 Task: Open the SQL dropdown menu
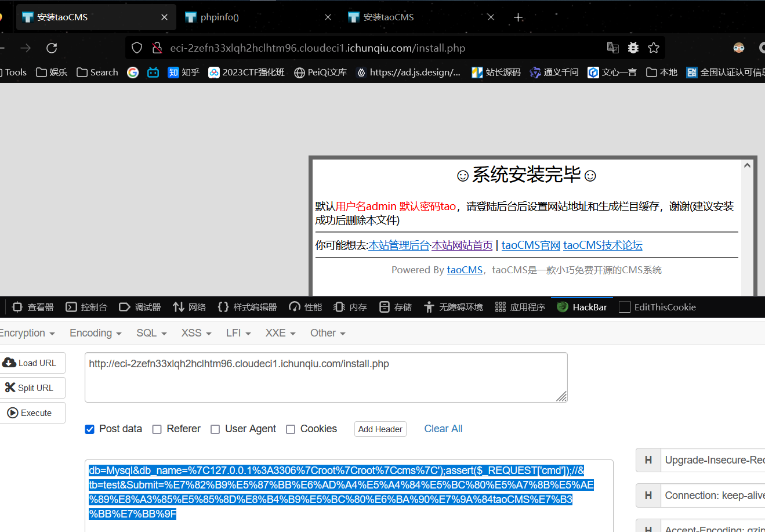click(x=151, y=333)
